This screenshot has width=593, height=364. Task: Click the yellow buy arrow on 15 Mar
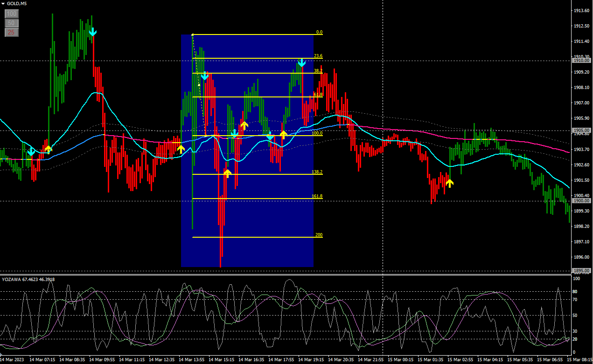tap(449, 183)
